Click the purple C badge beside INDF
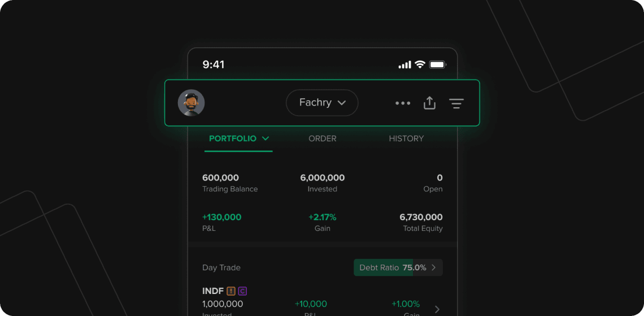644x316 pixels. click(242, 291)
